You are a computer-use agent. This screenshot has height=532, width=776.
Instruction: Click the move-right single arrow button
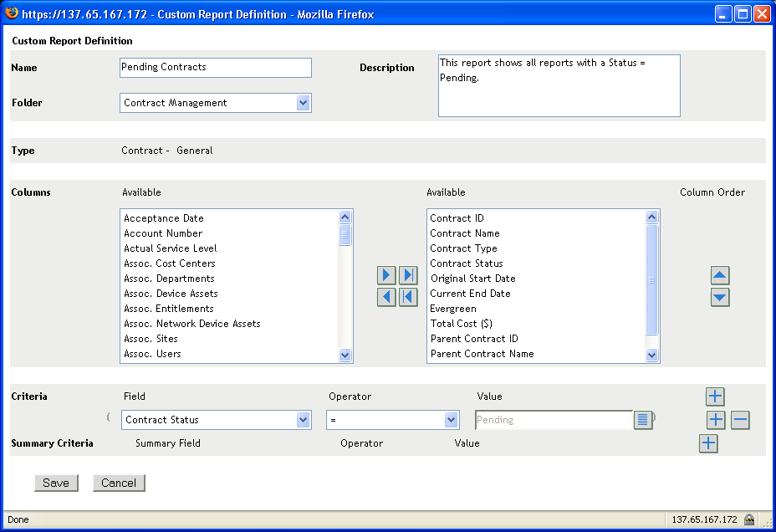pyautogui.click(x=386, y=275)
